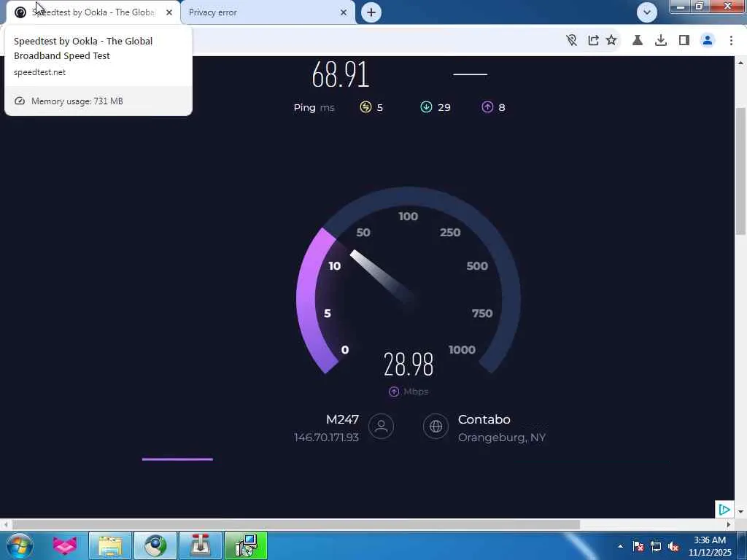Viewport: 747px width, 560px height.
Task: Click the vertical scrollbar thumb
Action: (x=741, y=171)
